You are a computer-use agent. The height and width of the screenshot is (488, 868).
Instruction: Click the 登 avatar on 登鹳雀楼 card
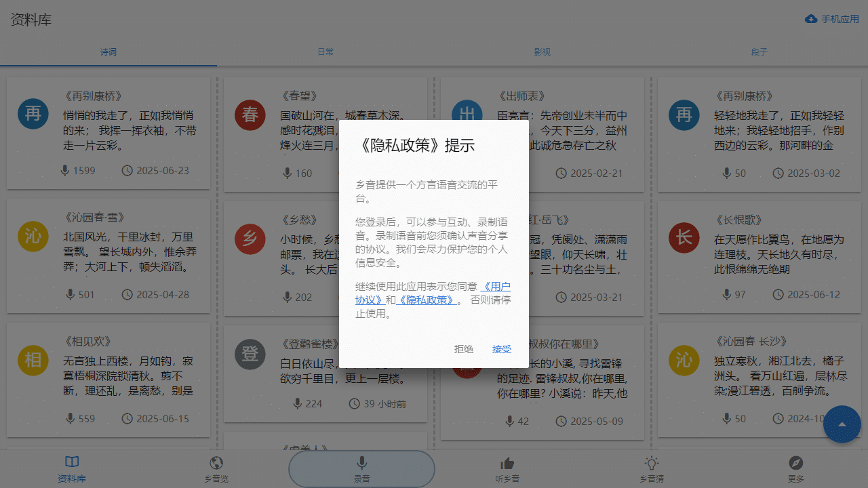coord(250,354)
